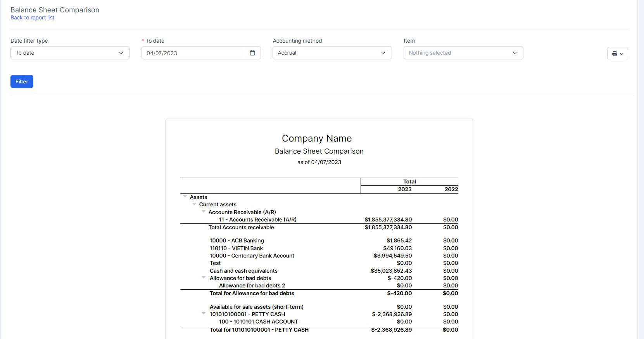
Task: Collapse the Assets tree section
Action: click(185, 197)
